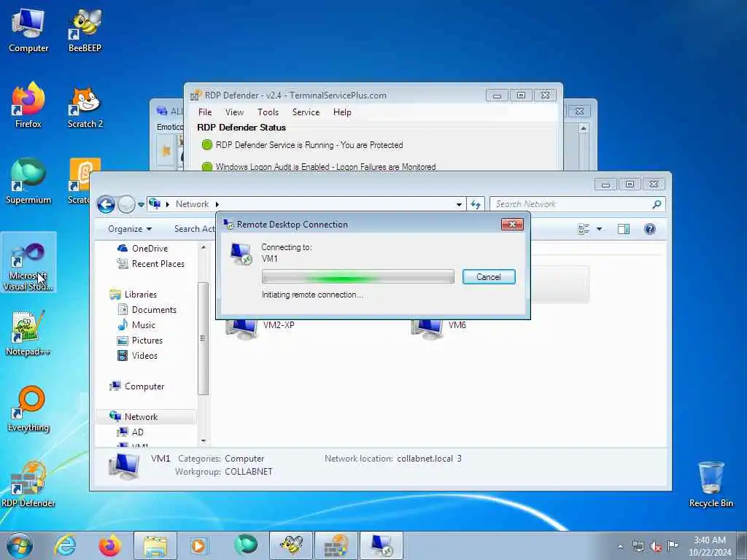Click the Show desktop button
The width and height of the screenshot is (747, 560).
pos(741,545)
